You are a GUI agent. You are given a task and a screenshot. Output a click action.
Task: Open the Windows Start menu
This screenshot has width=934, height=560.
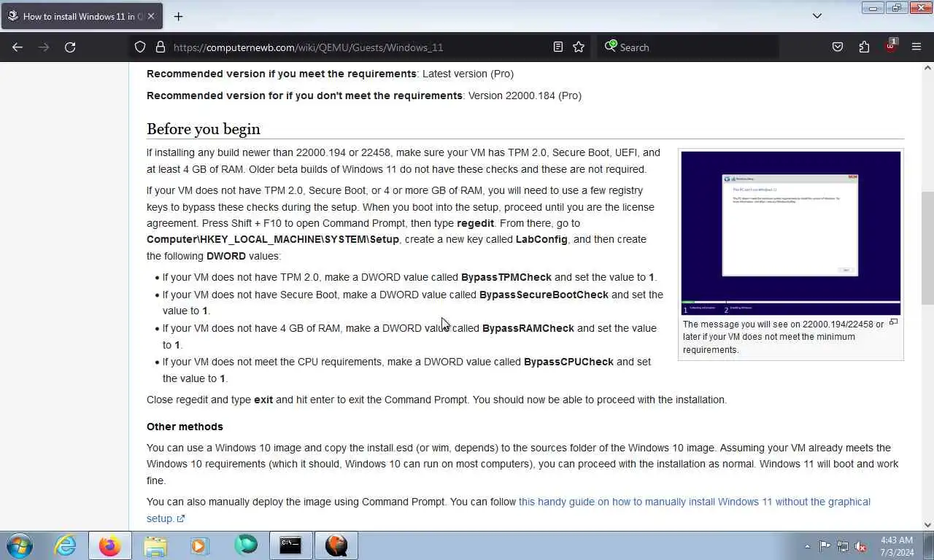tap(20, 545)
